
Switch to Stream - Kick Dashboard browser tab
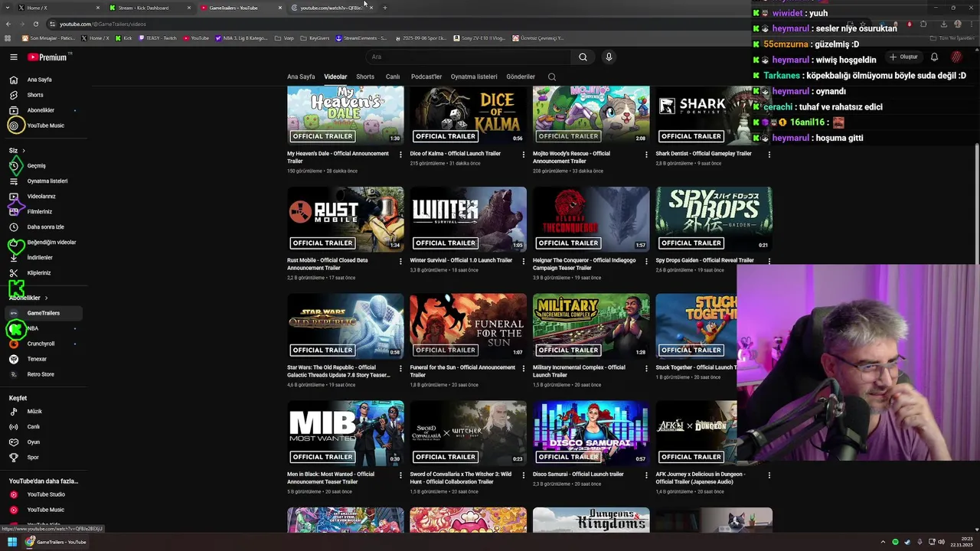point(149,8)
